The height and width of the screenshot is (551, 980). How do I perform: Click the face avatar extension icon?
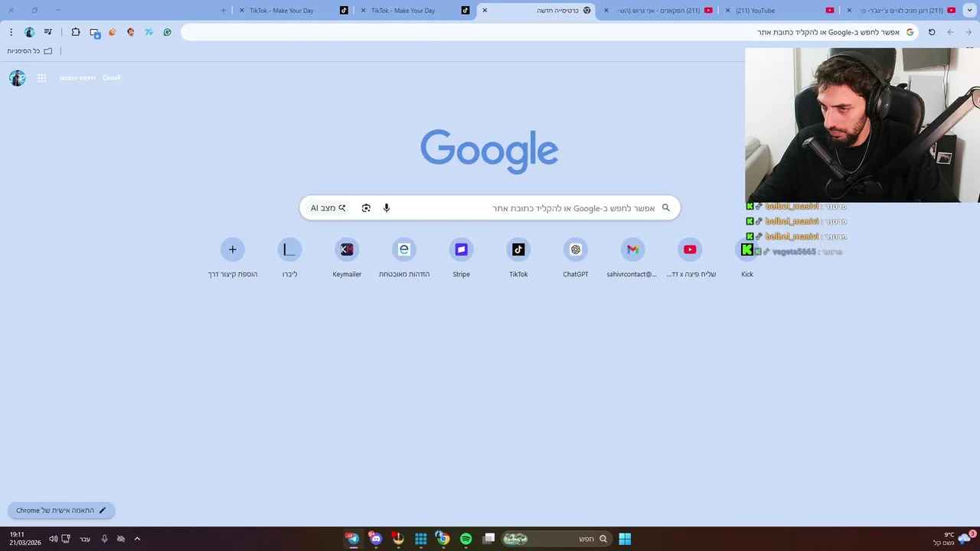pos(131,32)
